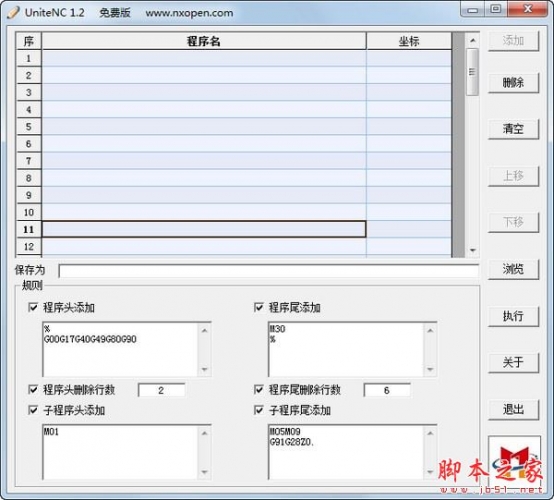Click the 坐标 column header

409,41
